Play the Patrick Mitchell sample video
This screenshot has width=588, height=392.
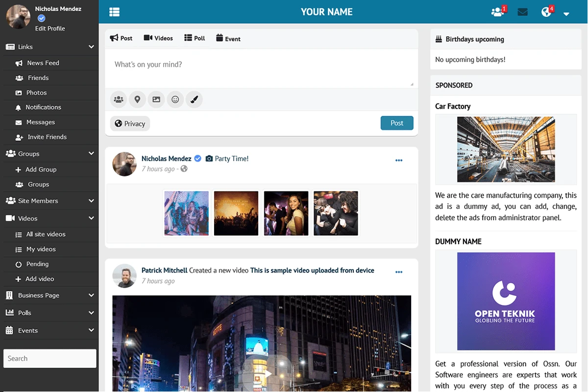click(x=268, y=373)
